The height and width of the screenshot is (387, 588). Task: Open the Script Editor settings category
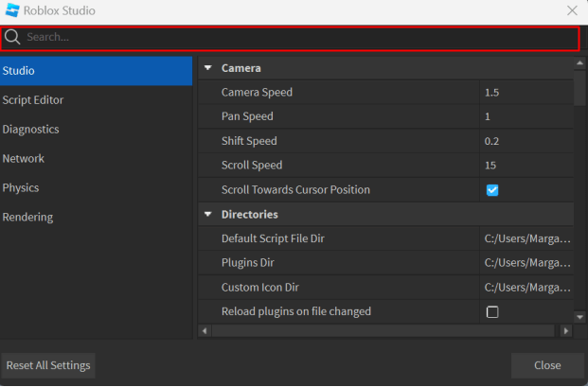pos(33,100)
